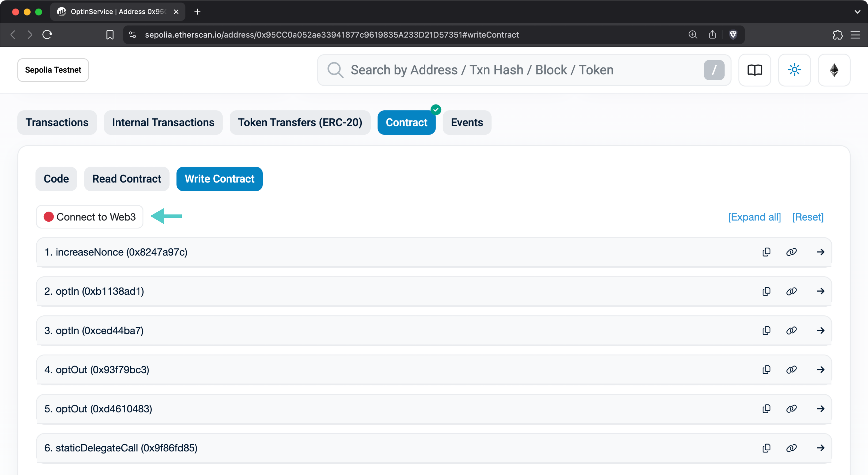
Task: Copy permalink for optIn (0xb1138ad1)
Action: coord(791,291)
